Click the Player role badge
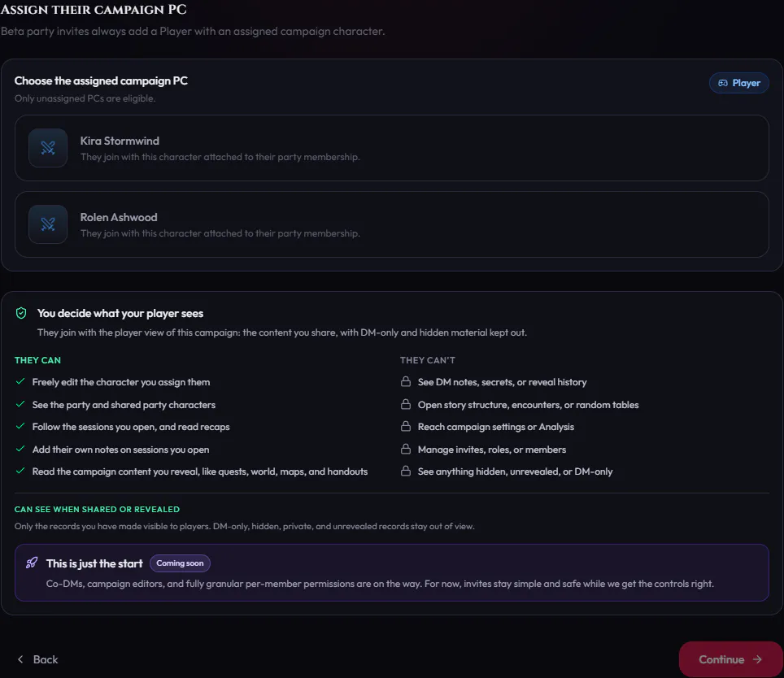Viewport: 784px width, 678px height. 738,83
